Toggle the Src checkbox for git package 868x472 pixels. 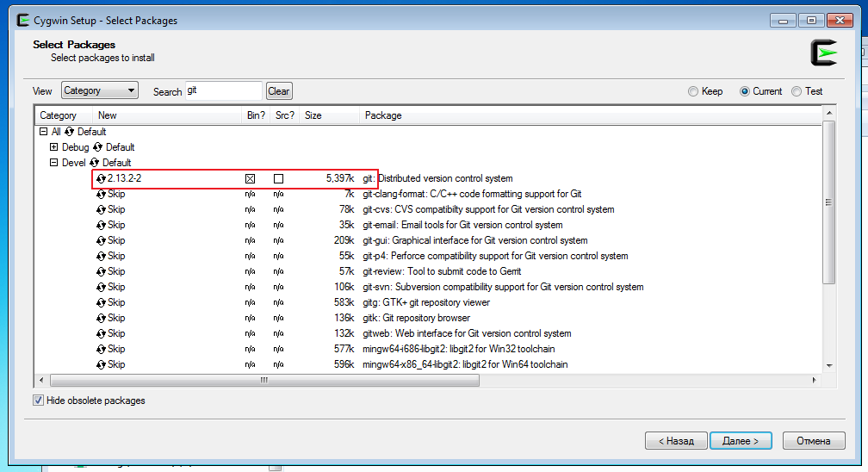(x=278, y=178)
